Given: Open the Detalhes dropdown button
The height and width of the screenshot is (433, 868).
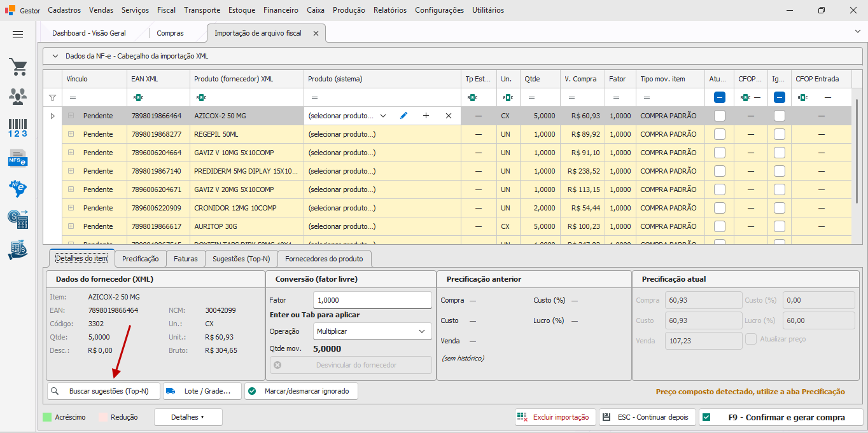Looking at the screenshot, I should (188, 417).
